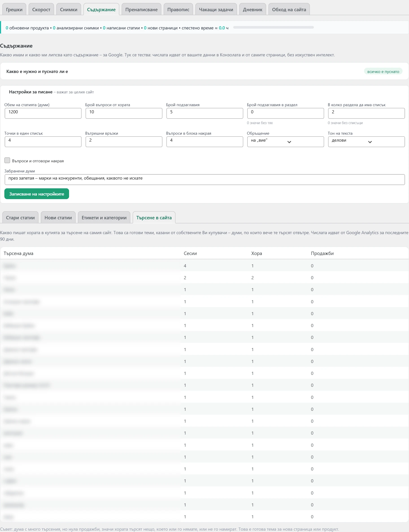Switch to Чакащи задачи tab

pos(216,9)
